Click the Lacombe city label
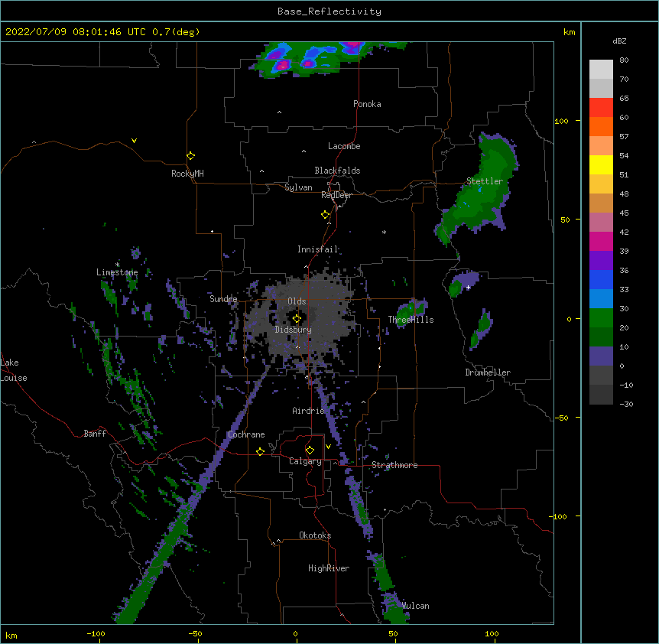The width and height of the screenshot is (659, 644). point(344,146)
